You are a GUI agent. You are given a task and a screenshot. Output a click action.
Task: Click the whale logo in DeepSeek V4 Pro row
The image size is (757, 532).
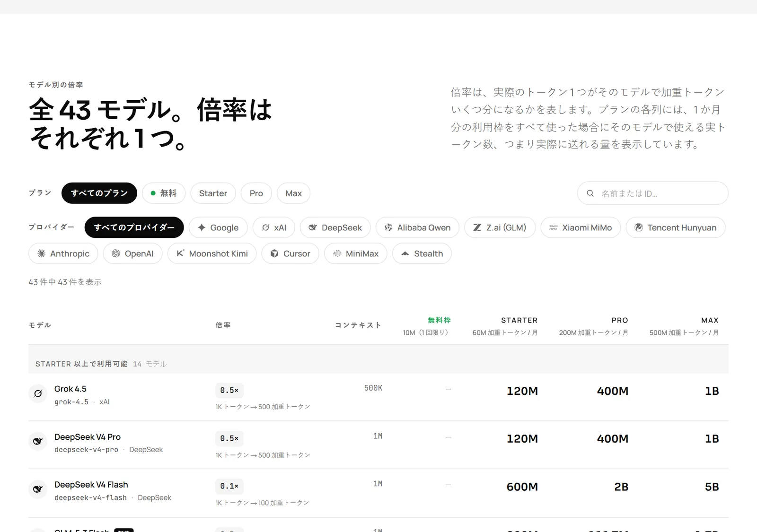(38, 442)
